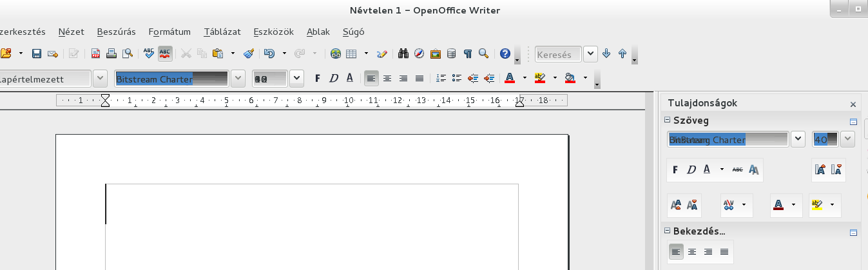868x270 pixels.
Task: Toggle bold F in the toolbar
Action: click(x=317, y=79)
